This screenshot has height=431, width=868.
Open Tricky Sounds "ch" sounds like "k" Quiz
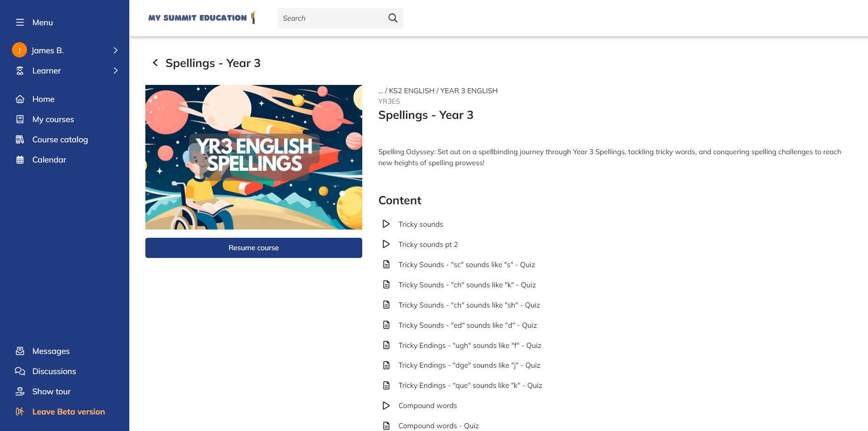click(x=467, y=285)
